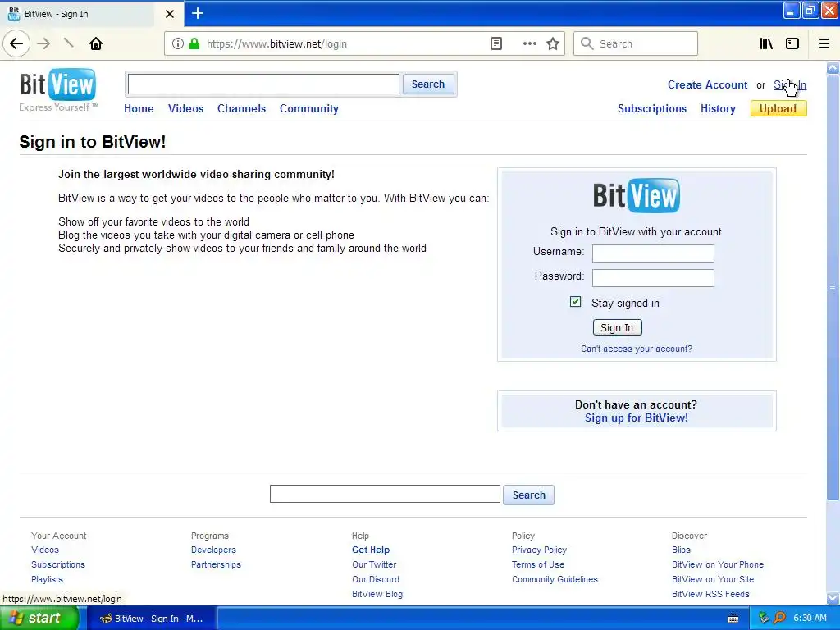The width and height of the screenshot is (840, 630).
Task: Open the Library icon in toolbar
Action: 766,44
